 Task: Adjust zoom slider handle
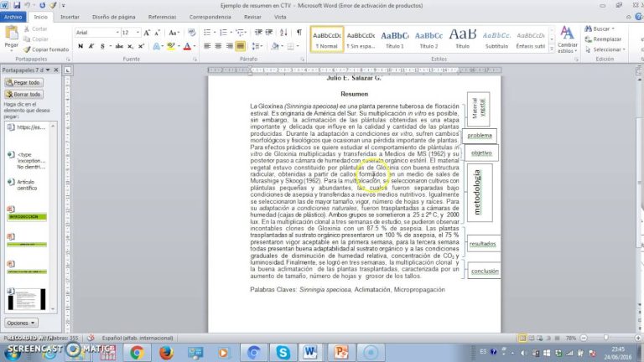click(x=606, y=338)
